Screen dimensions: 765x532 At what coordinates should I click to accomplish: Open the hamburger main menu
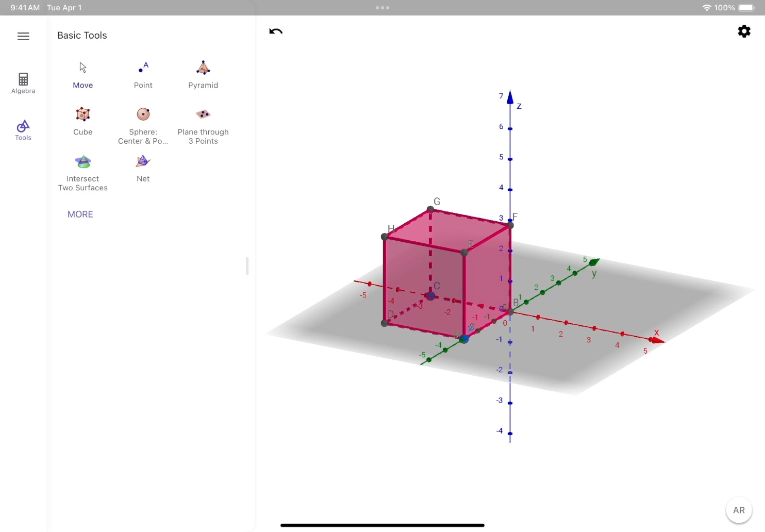(23, 36)
